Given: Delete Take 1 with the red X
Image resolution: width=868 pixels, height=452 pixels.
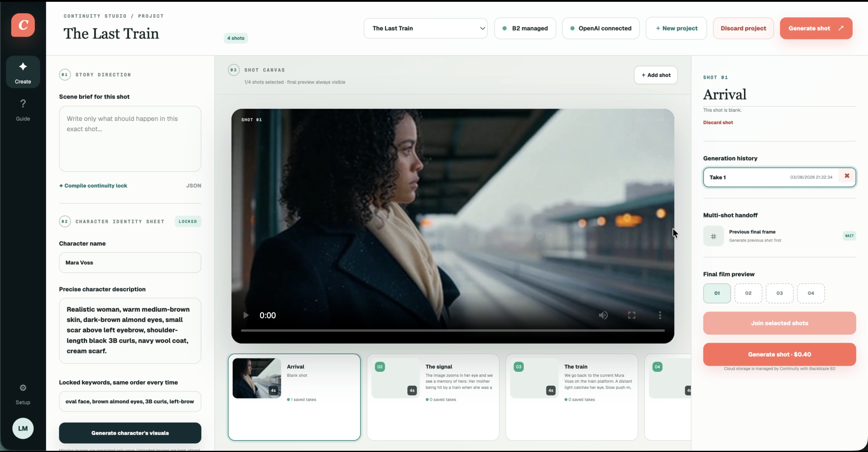Looking at the screenshot, I should click(x=847, y=176).
